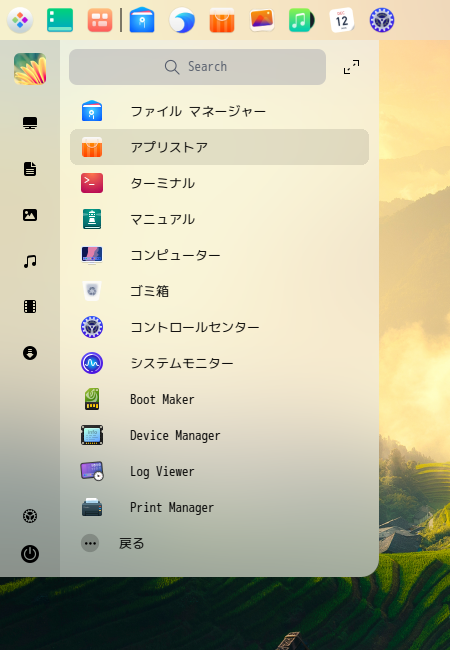This screenshot has height=650, width=450.
Task: Open the マニュアル application
Action: [219, 219]
